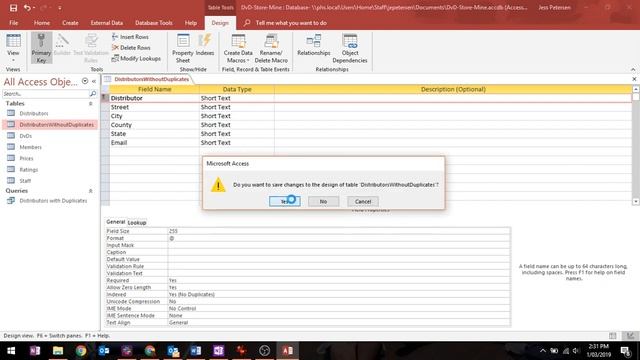Open Chrome from the taskbar

pyautogui.click(x=81, y=351)
